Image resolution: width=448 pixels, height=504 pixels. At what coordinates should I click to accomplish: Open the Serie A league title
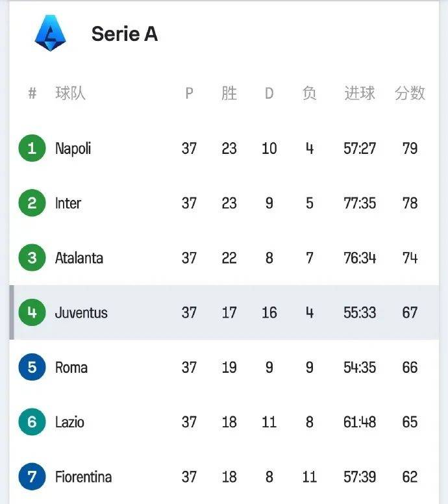(124, 34)
